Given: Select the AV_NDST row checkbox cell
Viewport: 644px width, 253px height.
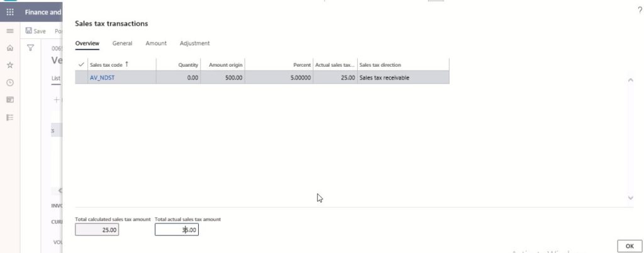Looking at the screenshot, I should (x=81, y=77).
